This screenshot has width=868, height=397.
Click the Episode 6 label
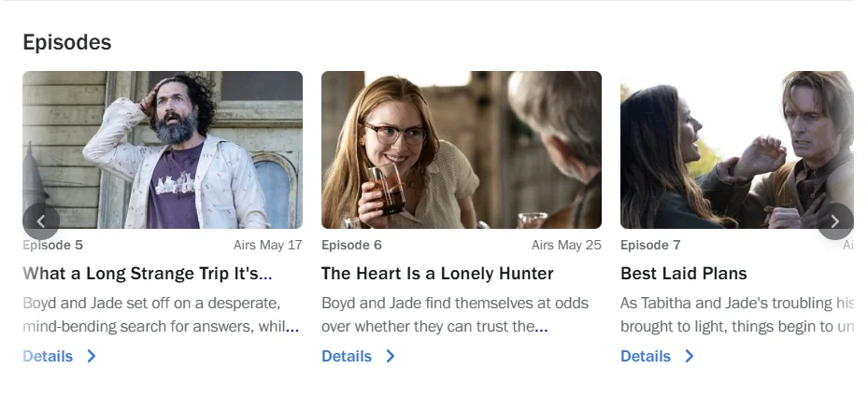point(351,245)
